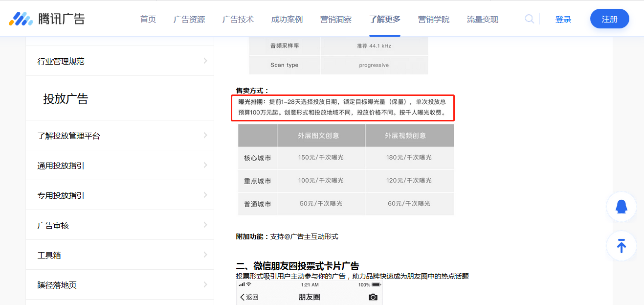Click heading 二、微信朋友圈投票式卡片广告

(x=297, y=266)
